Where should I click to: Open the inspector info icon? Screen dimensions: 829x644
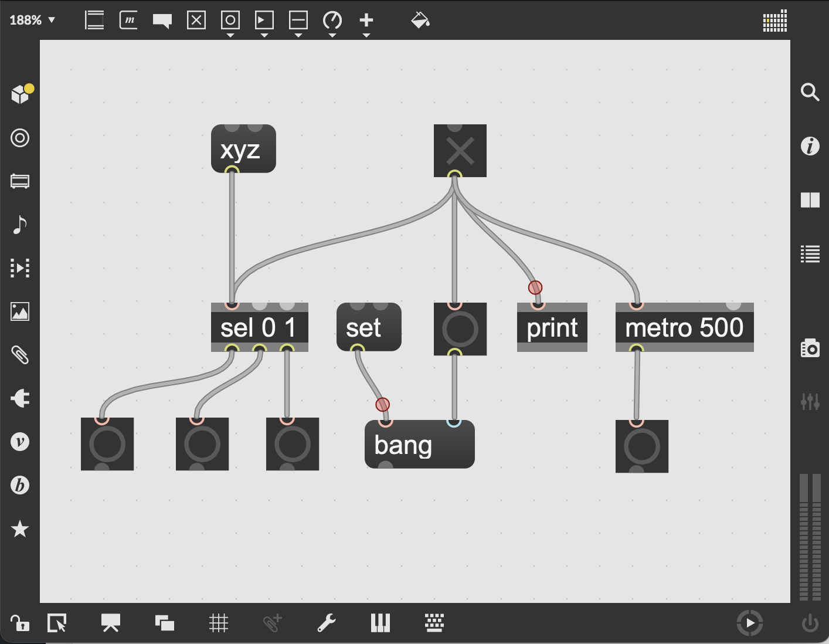coord(810,146)
